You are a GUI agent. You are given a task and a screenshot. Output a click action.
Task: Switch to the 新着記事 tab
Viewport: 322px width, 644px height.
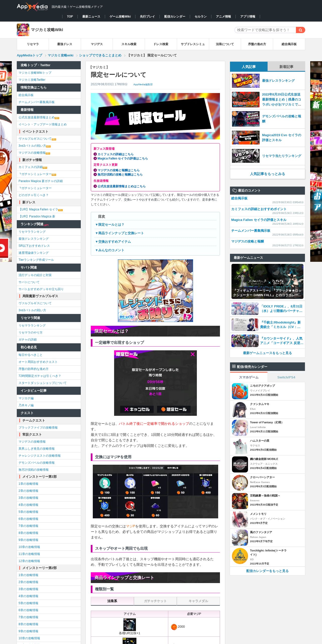click(x=286, y=67)
